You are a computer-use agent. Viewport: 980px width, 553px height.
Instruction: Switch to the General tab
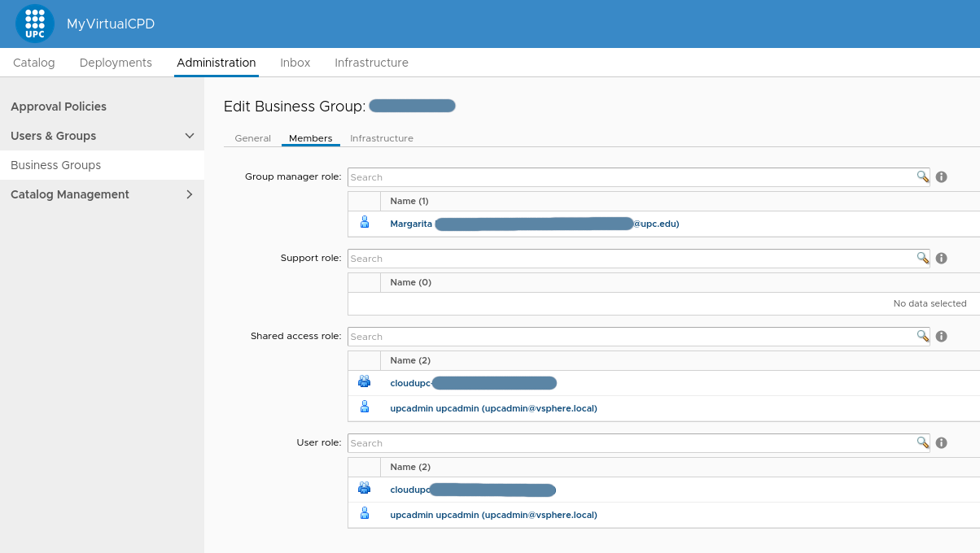[x=252, y=138]
